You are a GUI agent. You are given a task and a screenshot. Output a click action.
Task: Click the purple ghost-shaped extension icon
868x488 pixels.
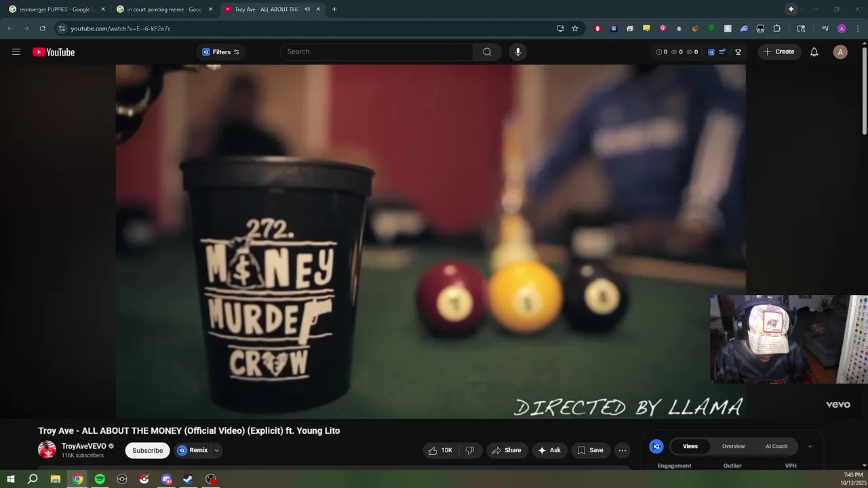pyautogui.click(x=744, y=28)
